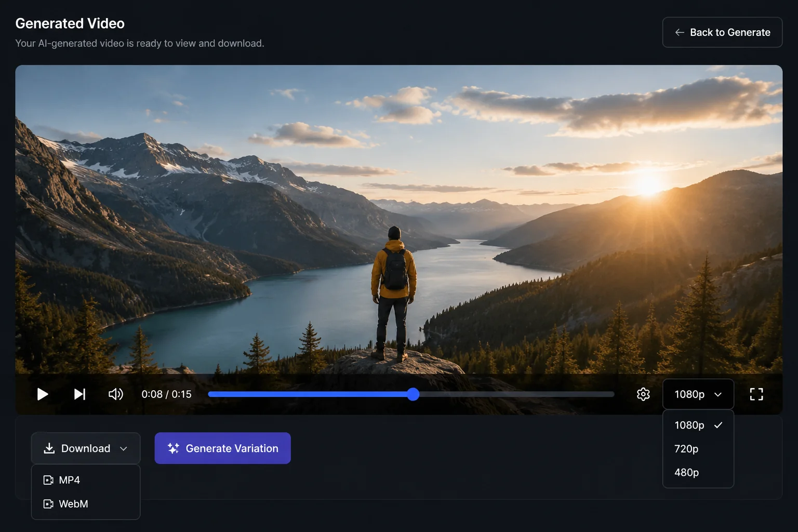This screenshot has height=532, width=798.
Task: Toggle the Download dropdown button
Action: (x=86, y=448)
